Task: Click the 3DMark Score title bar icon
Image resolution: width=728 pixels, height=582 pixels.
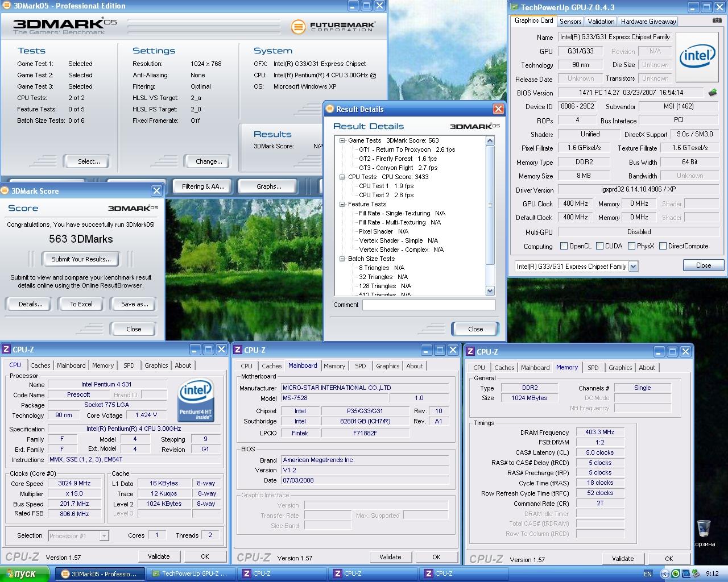Action: click(x=5, y=191)
